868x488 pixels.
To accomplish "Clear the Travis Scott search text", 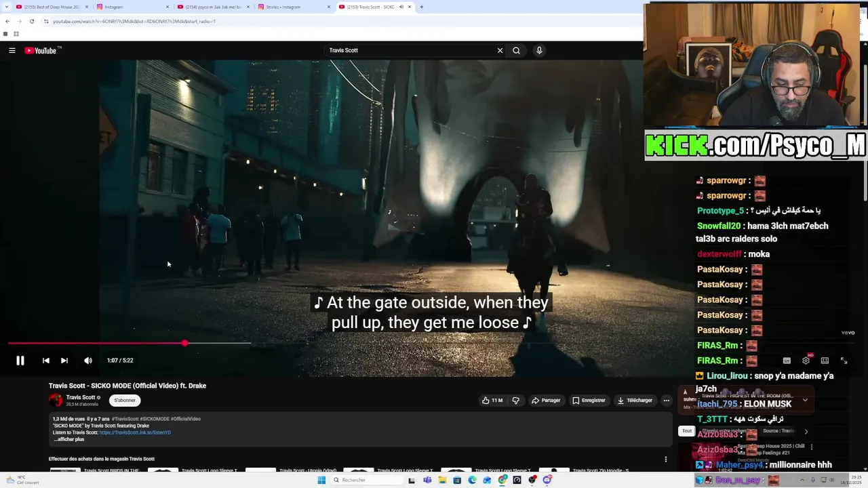I will (500, 50).
